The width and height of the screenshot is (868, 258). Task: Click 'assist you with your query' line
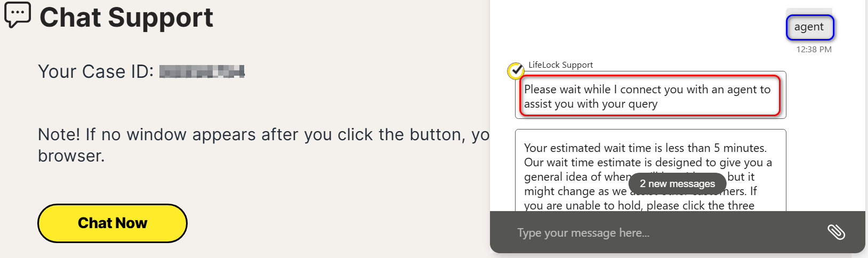[x=591, y=104]
